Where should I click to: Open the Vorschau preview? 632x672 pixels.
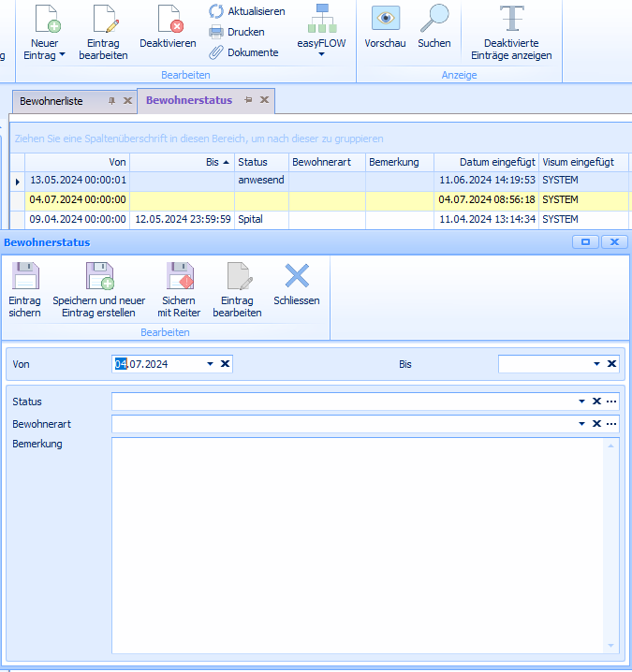point(385,19)
